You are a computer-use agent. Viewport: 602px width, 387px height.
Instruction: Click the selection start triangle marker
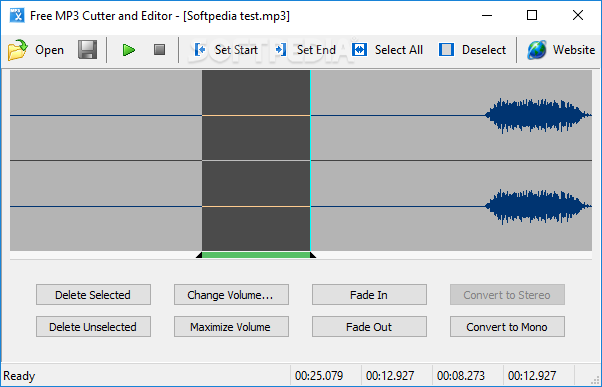point(199,255)
